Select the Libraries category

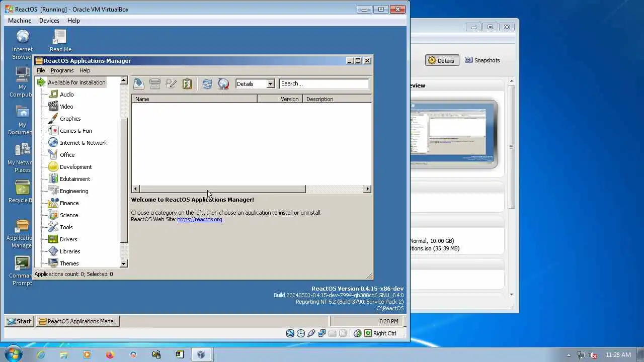(x=70, y=251)
